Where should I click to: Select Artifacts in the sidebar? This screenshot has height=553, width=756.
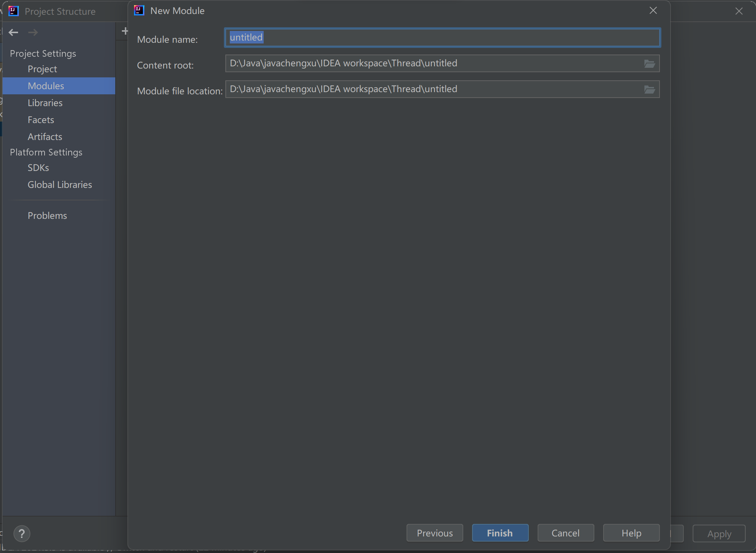click(45, 137)
